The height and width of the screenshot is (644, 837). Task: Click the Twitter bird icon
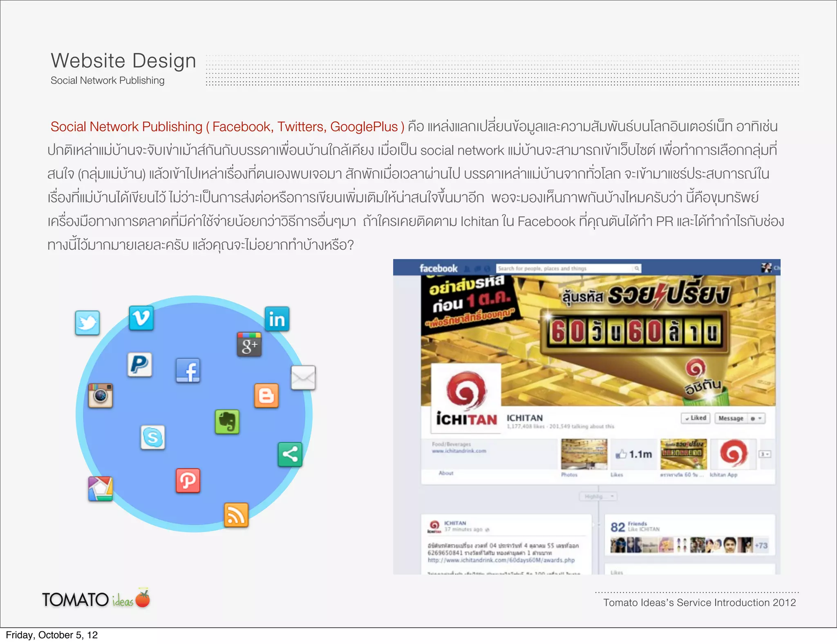[x=87, y=323]
